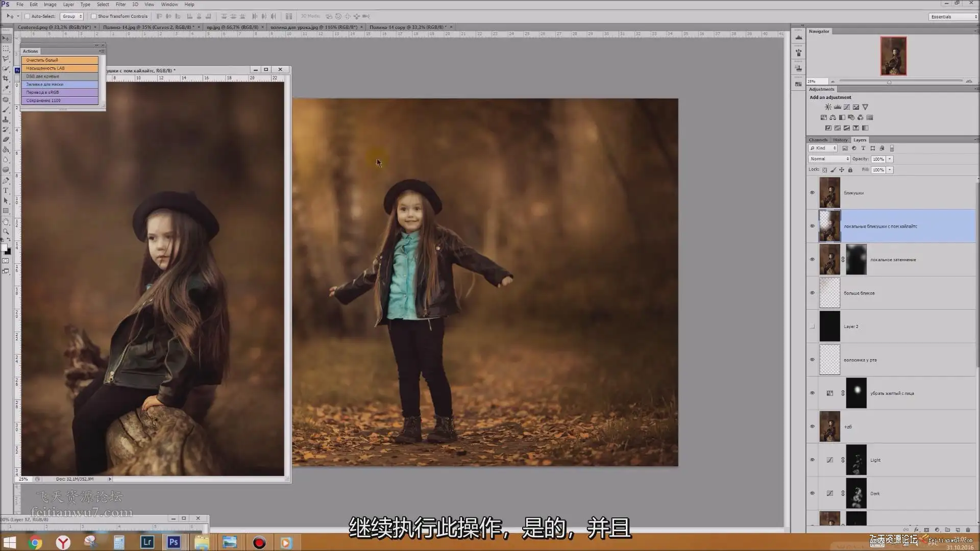This screenshot has width=980, height=551.
Task: Hide the Light curves layer
Action: tap(812, 460)
